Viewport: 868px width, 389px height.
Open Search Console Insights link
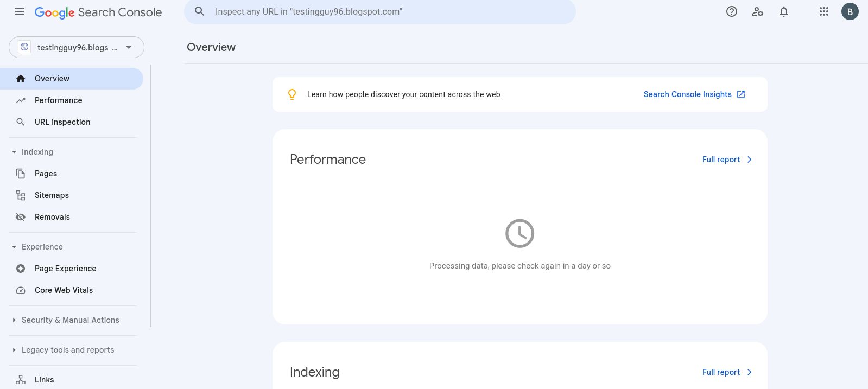694,94
